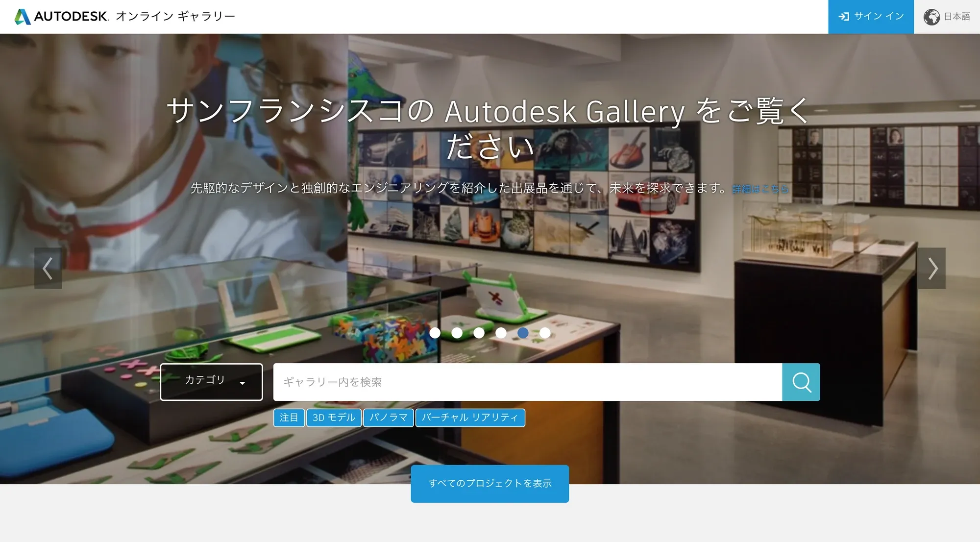Open the オンライン ギャラリー home link

click(175, 16)
